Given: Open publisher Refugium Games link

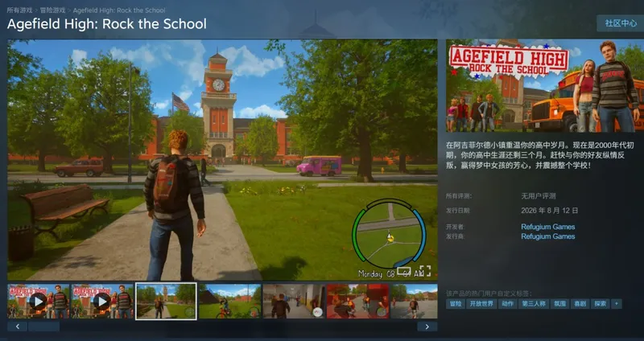Looking at the screenshot, I should [x=548, y=236].
